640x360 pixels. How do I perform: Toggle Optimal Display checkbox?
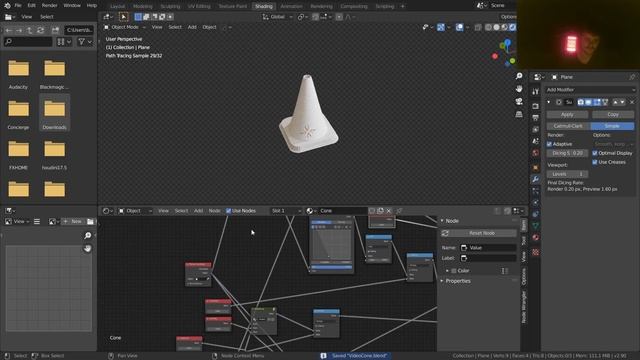click(595, 153)
